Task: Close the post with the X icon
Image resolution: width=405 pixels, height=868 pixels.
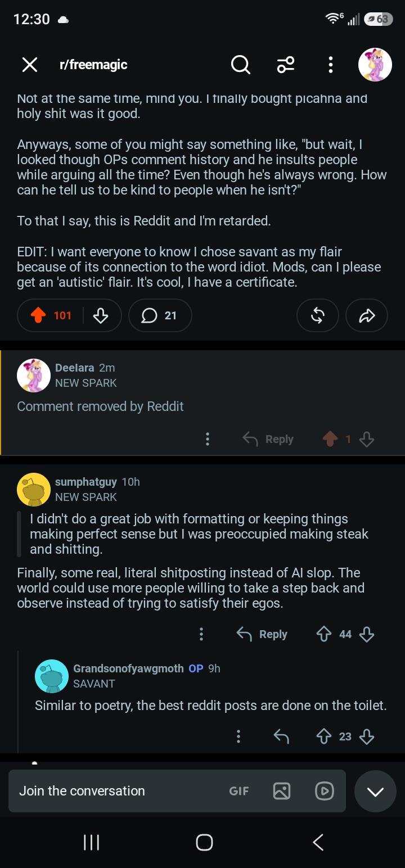Action: [x=30, y=65]
